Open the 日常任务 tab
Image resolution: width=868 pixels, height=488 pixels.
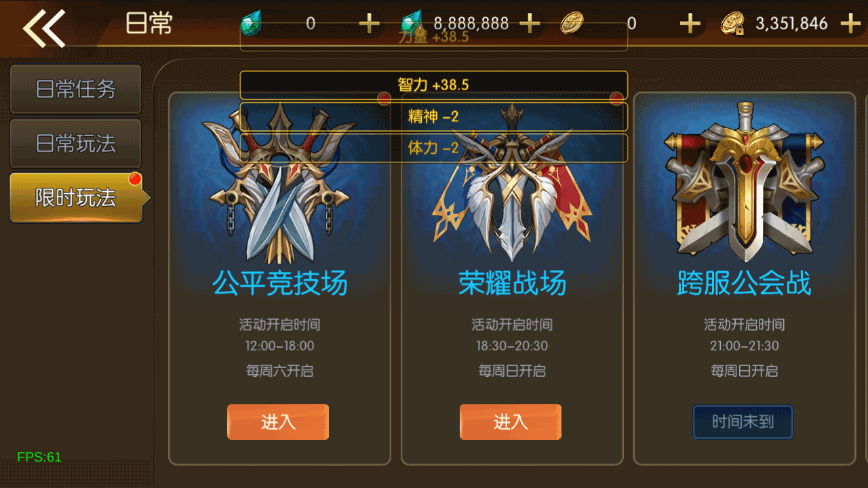coord(75,89)
